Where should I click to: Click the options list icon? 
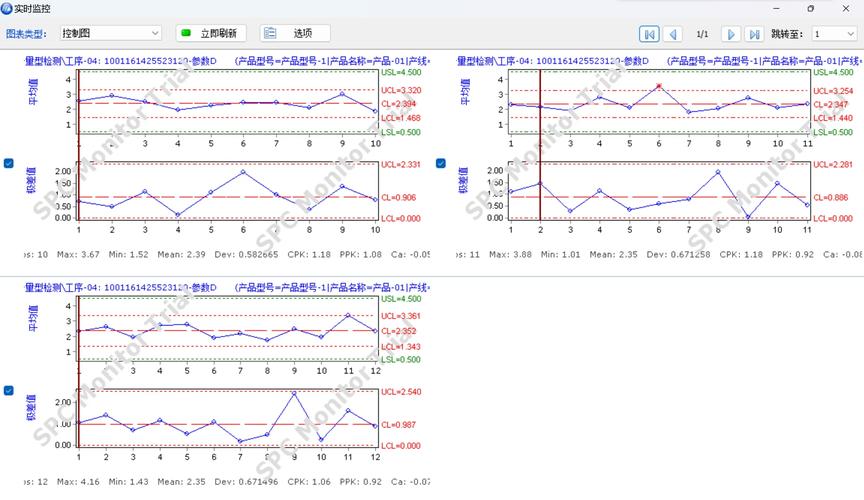click(270, 33)
